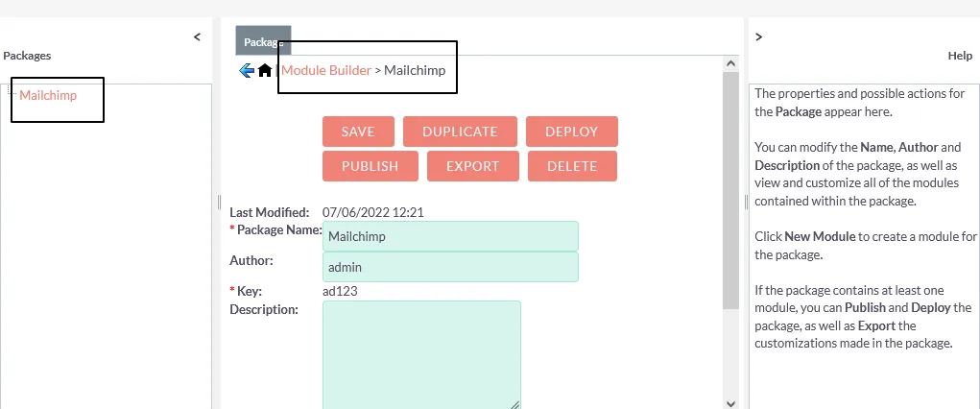The image size is (980, 409).
Task: Collapse the Help panel with right chevron
Action: point(758,36)
